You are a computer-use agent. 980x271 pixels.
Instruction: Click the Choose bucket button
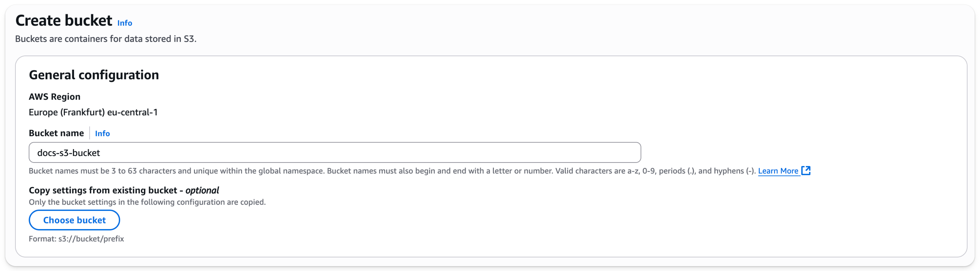pos(74,220)
